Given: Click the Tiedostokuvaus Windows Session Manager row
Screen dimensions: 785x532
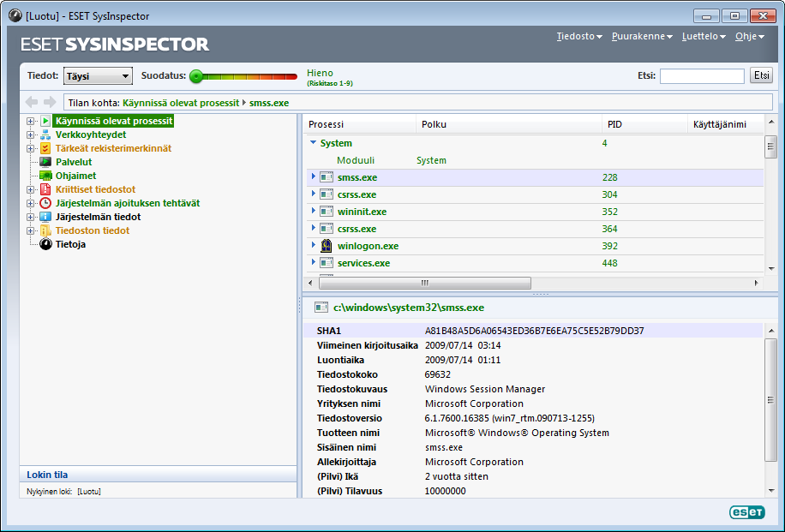Looking at the screenshot, I should (x=534, y=389).
